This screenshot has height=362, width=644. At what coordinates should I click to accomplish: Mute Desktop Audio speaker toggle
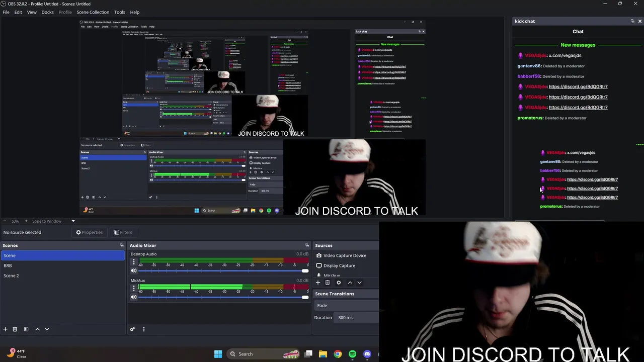(x=134, y=270)
